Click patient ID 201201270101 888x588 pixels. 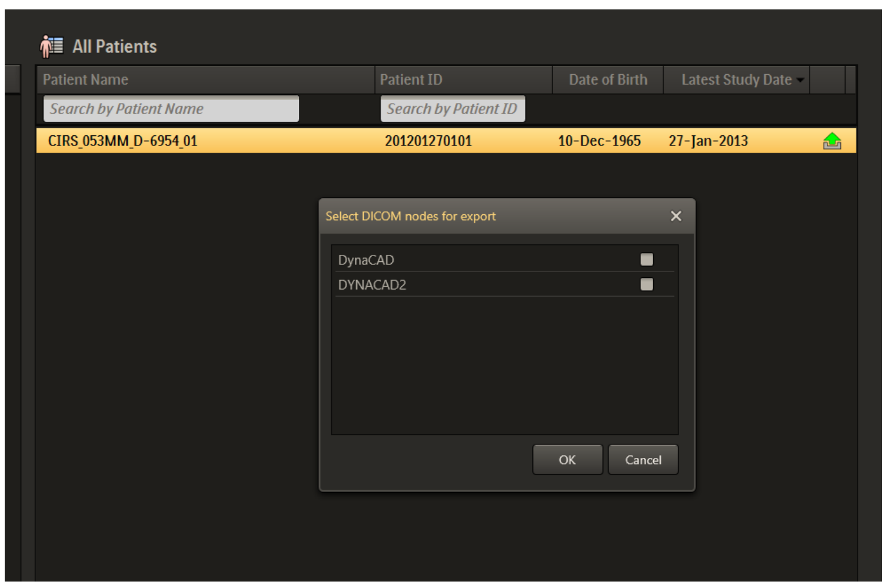pyautogui.click(x=428, y=141)
